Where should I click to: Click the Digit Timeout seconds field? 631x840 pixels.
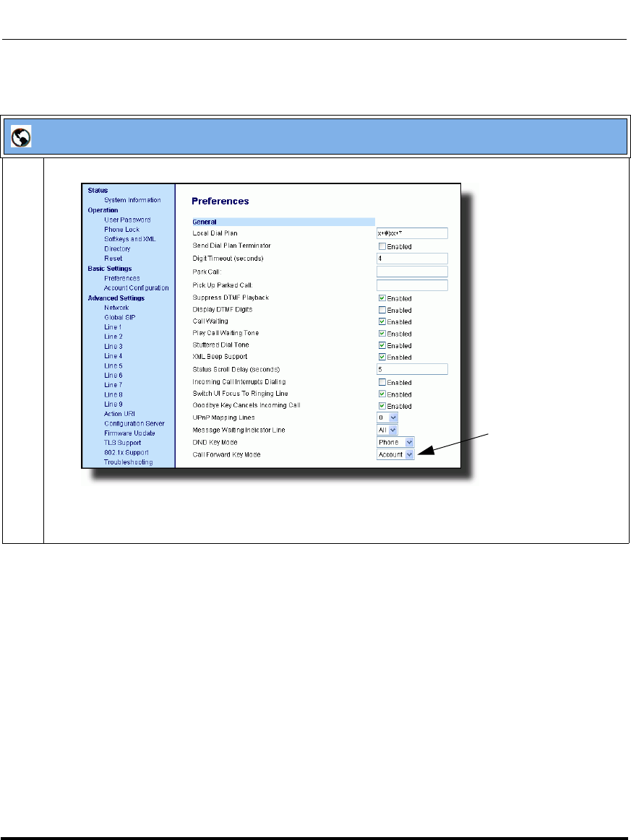pos(412,259)
